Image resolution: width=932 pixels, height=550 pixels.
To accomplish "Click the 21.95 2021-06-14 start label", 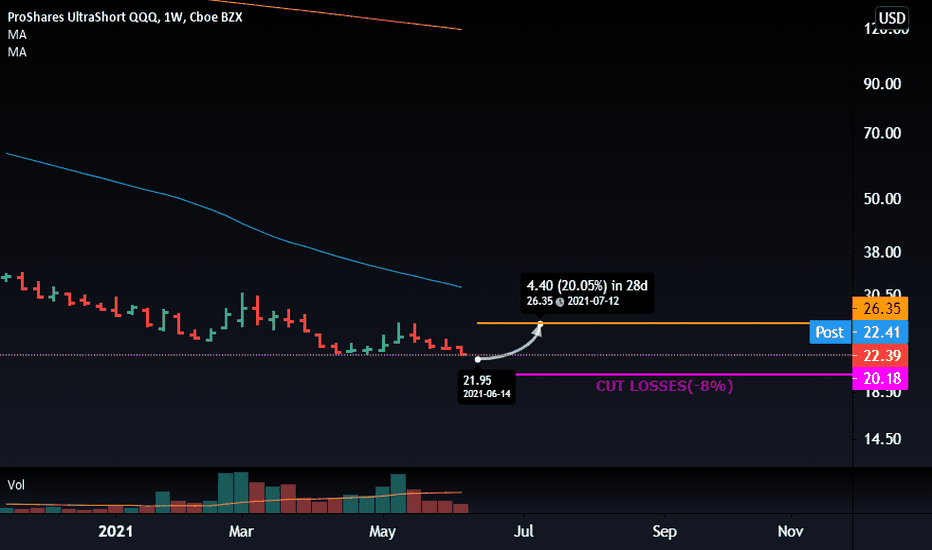I will pos(487,386).
